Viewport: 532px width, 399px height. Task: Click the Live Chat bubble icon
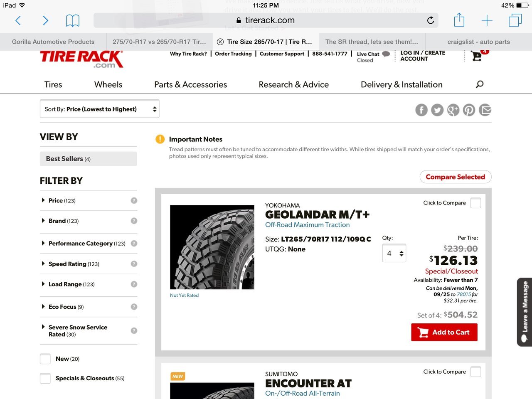[x=386, y=54]
